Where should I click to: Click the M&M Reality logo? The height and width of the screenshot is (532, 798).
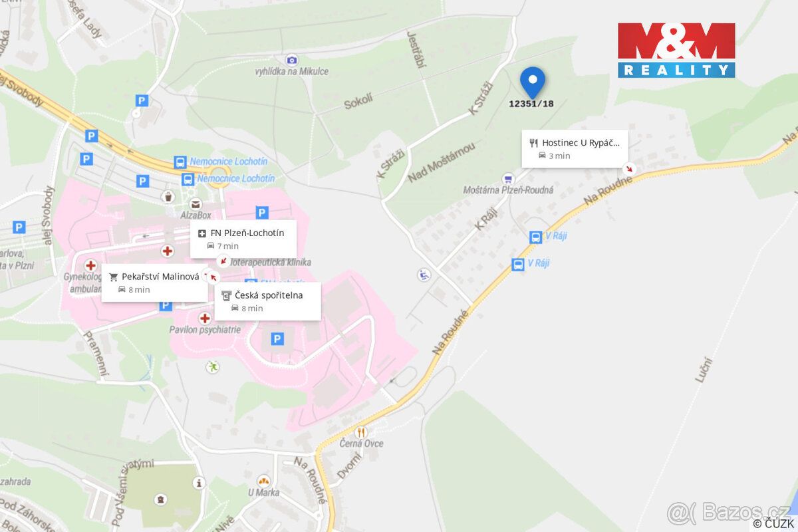click(676, 50)
